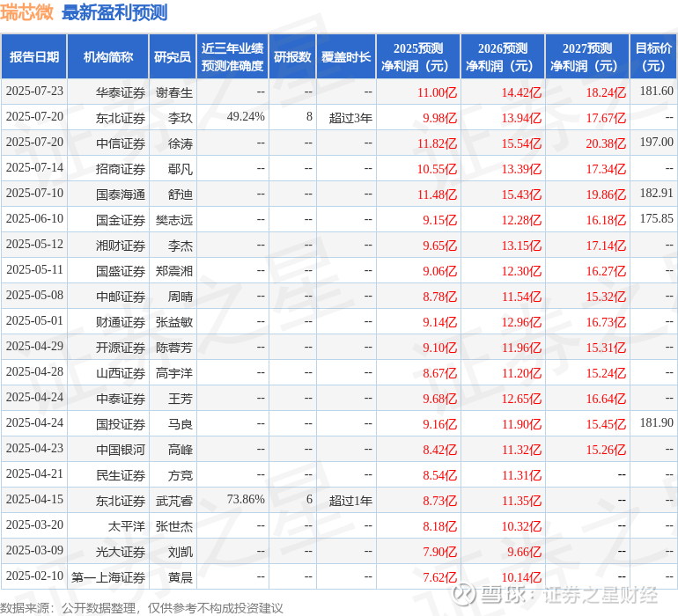Screen dimensions: 678x616
Task: Select the 2025-06-10 report date
Action: click(34, 219)
